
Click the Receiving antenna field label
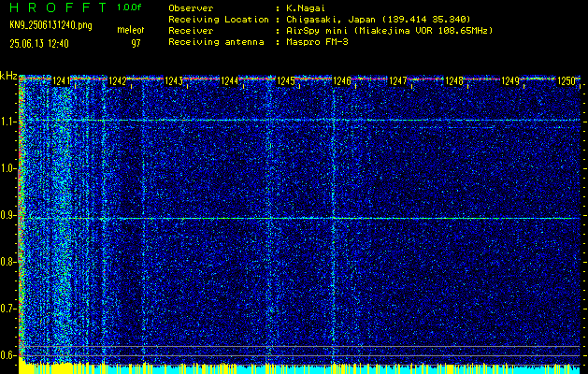click(216, 42)
